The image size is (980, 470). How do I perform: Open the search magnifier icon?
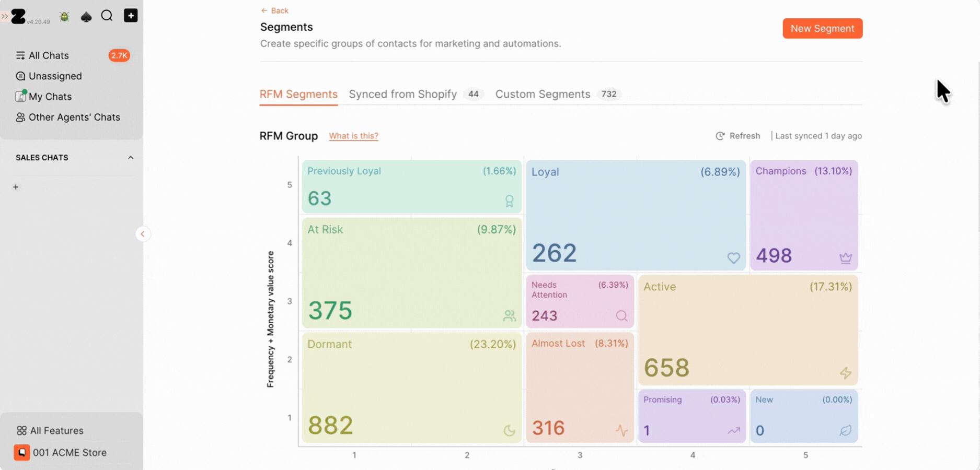pos(107,16)
